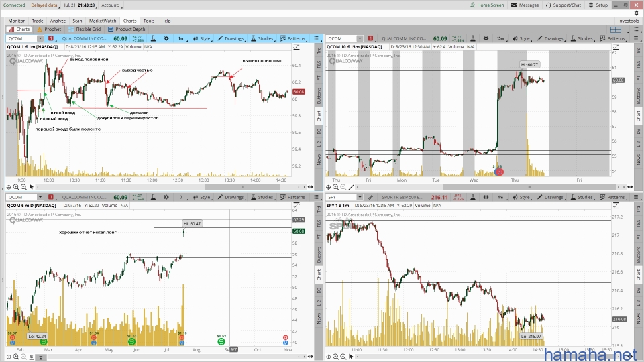The height and width of the screenshot is (362, 644).
Task: Toggle Trd sidebar tab on QCOM 1m chart
Action: [x=319, y=50]
